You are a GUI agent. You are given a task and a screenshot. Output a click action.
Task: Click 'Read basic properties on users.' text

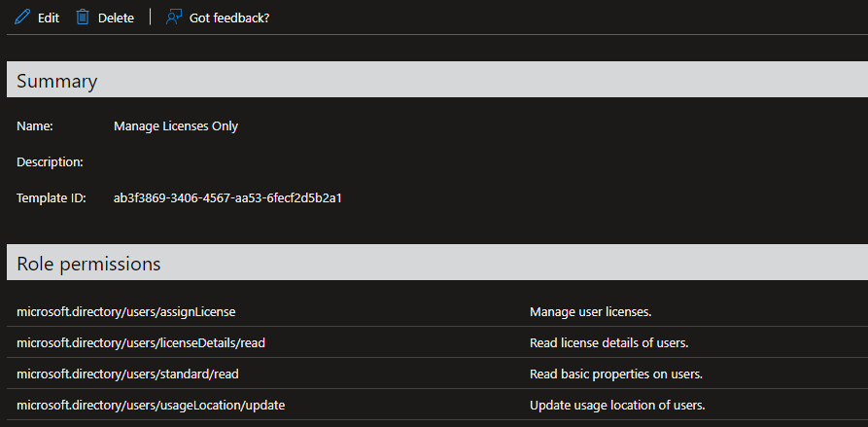(x=615, y=374)
